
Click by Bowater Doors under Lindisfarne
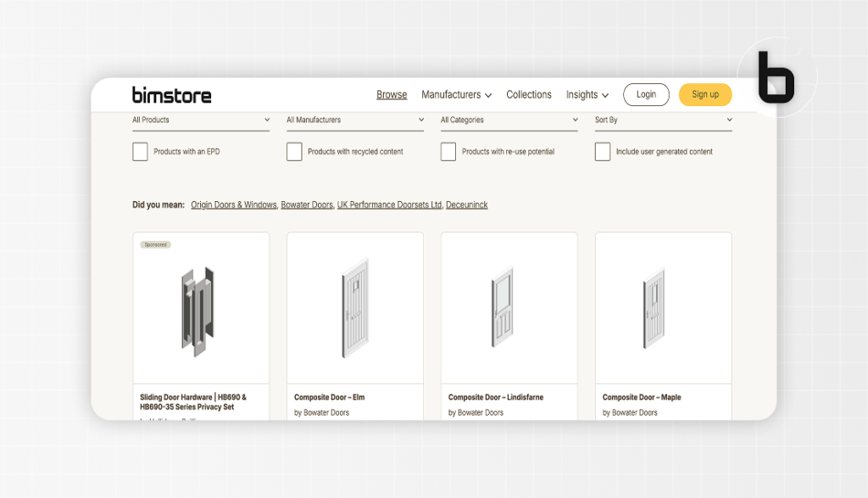(476, 412)
